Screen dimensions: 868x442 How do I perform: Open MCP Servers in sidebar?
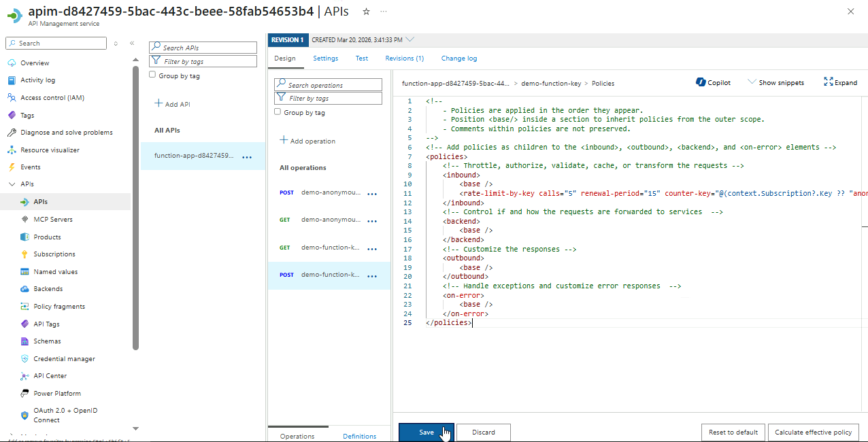52,219
